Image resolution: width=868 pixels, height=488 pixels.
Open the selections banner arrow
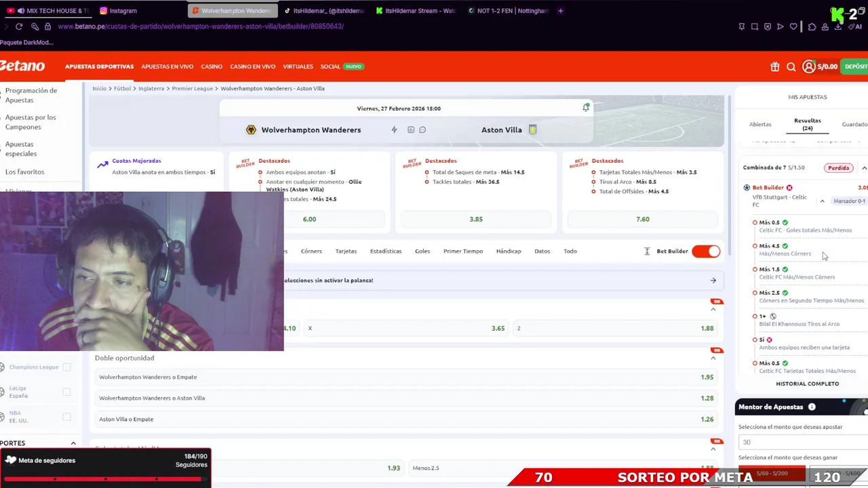pos(713,281)
